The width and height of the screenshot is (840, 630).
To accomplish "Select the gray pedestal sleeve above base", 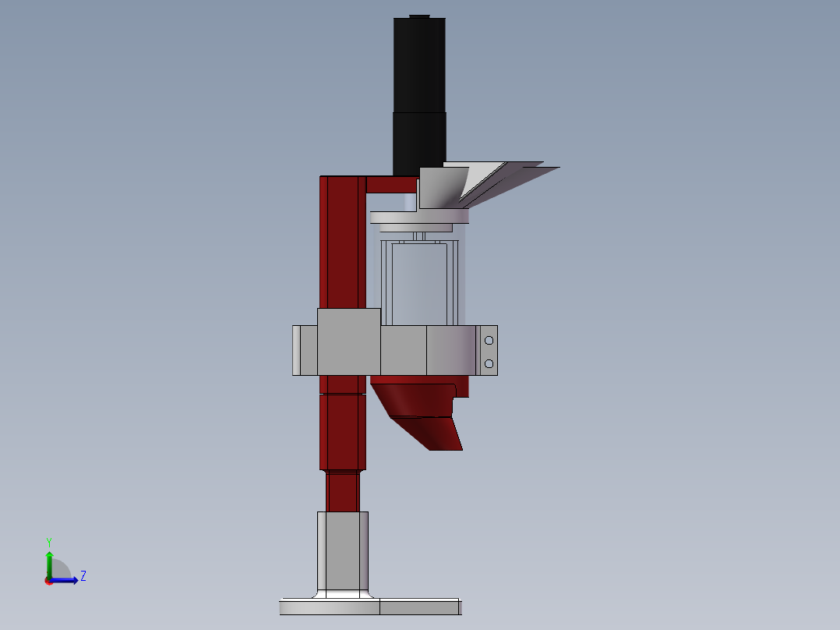I will tap(343, 552).
